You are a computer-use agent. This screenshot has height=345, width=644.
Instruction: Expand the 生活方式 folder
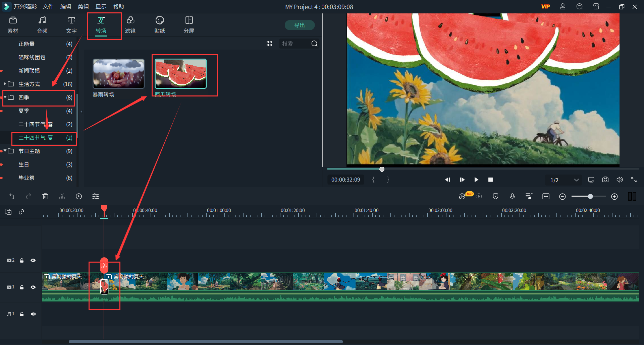[x=5, y=84]
